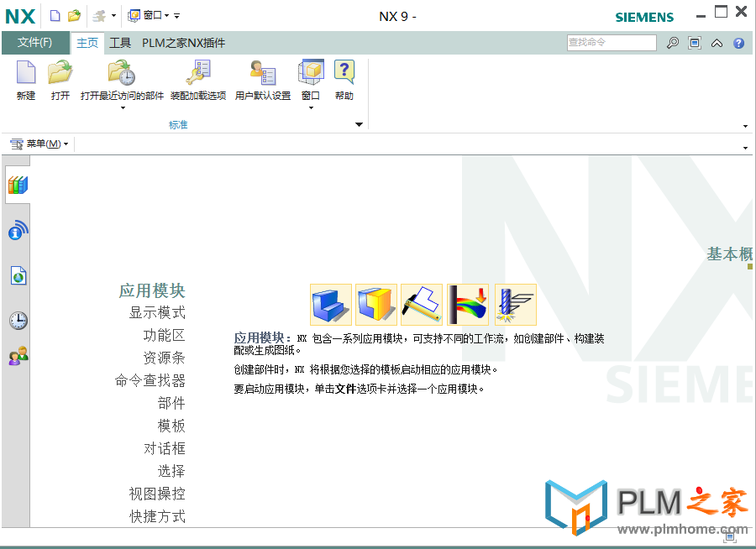Switch to the PLM之家NX插件 tab
756x549 pixels.
click(183, 43)
